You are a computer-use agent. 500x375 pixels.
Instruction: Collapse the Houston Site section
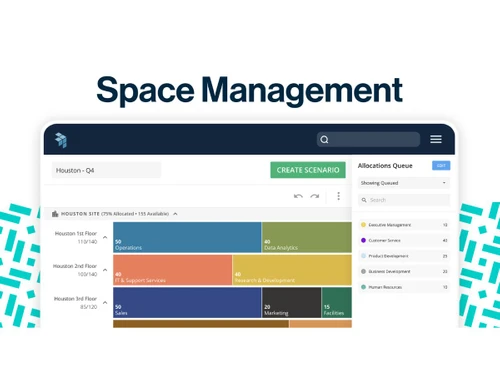tap(175, 214)
